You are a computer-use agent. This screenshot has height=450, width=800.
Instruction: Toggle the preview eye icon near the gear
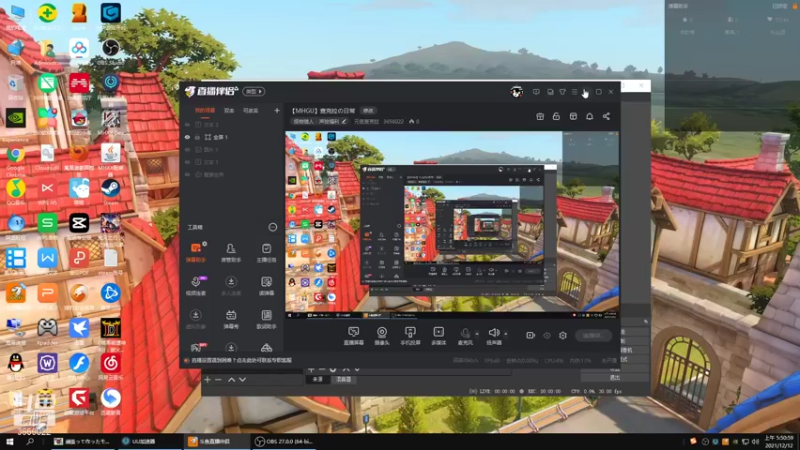[547, 335]
